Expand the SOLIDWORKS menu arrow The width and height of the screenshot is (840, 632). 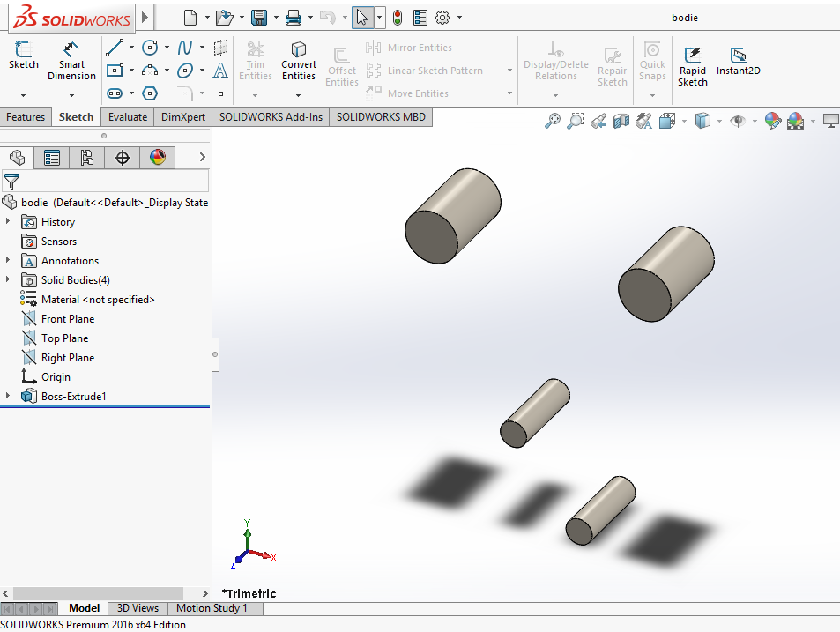(x=145, y=17)
